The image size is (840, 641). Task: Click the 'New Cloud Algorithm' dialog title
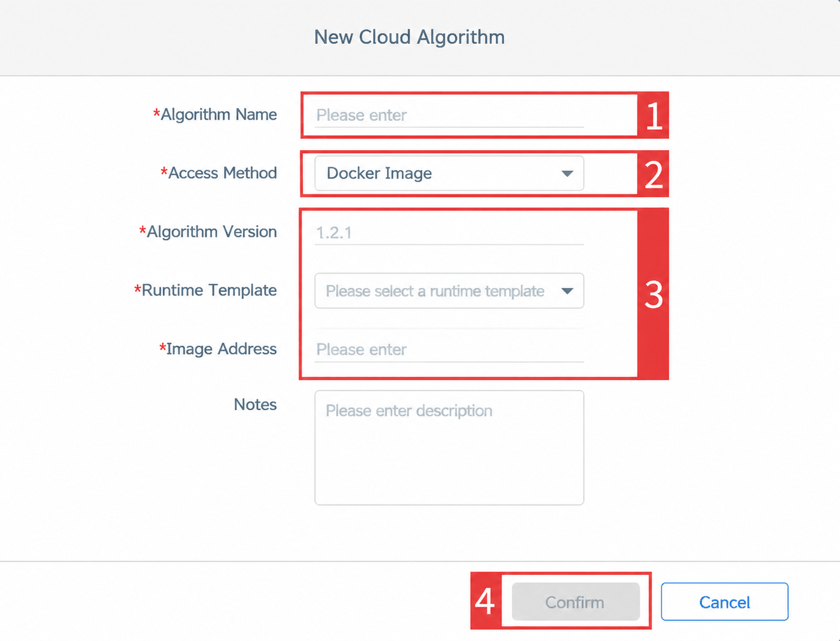(409, 37)
